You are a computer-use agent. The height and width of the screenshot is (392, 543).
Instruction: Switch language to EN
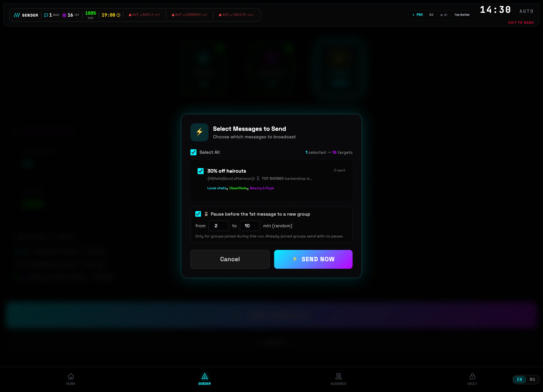(x=519, y=379)
